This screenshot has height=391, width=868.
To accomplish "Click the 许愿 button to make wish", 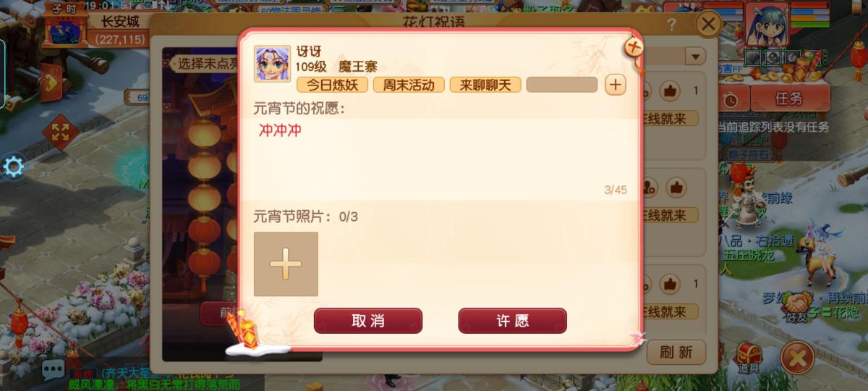I will tap(512, 321).
